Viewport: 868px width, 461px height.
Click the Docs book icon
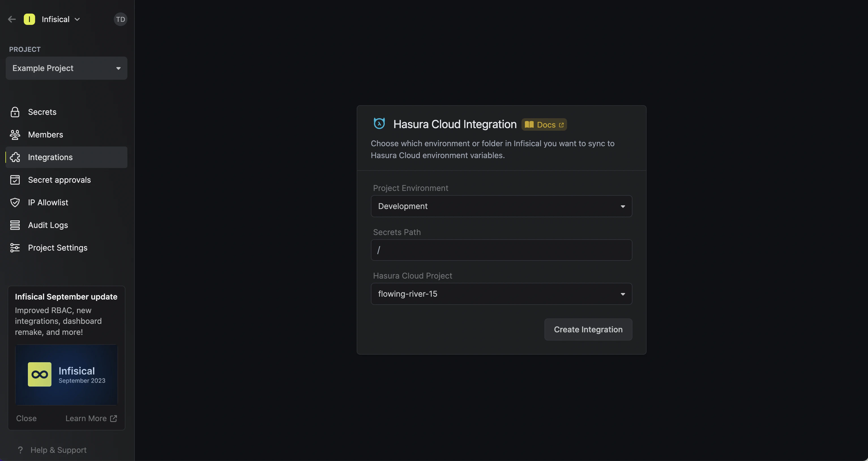click(x=529, y=125)
